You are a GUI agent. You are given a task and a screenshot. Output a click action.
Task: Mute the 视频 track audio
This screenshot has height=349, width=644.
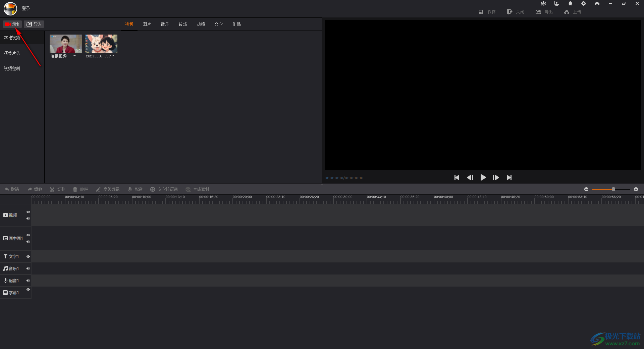pyautogui.click(x=28, y=218)
